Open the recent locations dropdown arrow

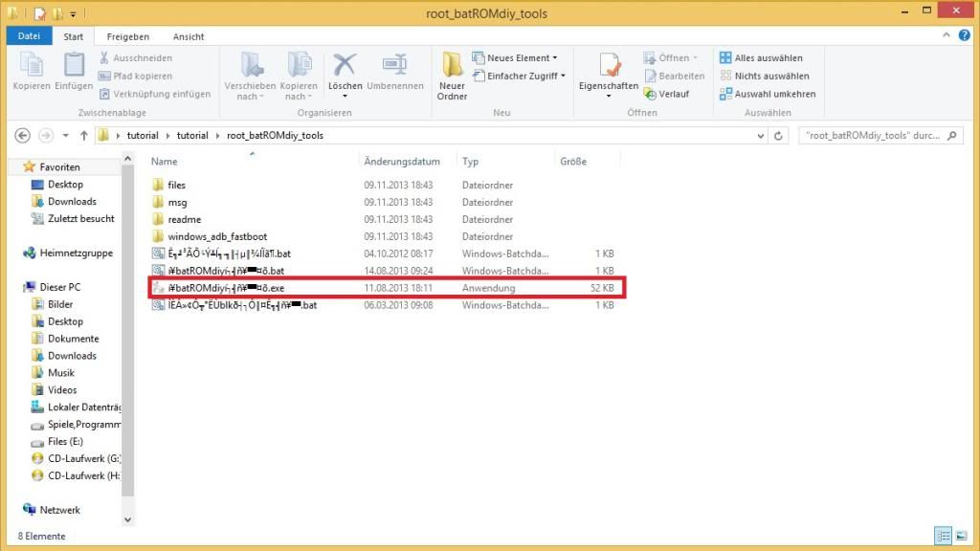coord(66,136)
